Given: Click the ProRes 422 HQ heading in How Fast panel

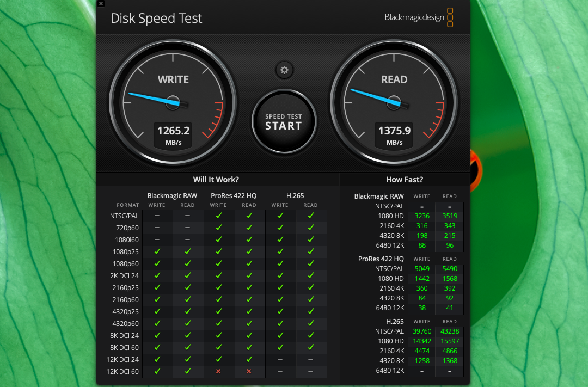Looking at the screenshot, I should pyautogui.click(x=381, y=259).
